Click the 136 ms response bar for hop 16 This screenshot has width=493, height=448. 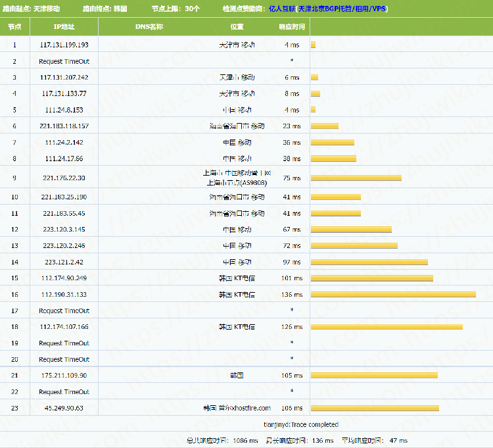click(392, 294)
